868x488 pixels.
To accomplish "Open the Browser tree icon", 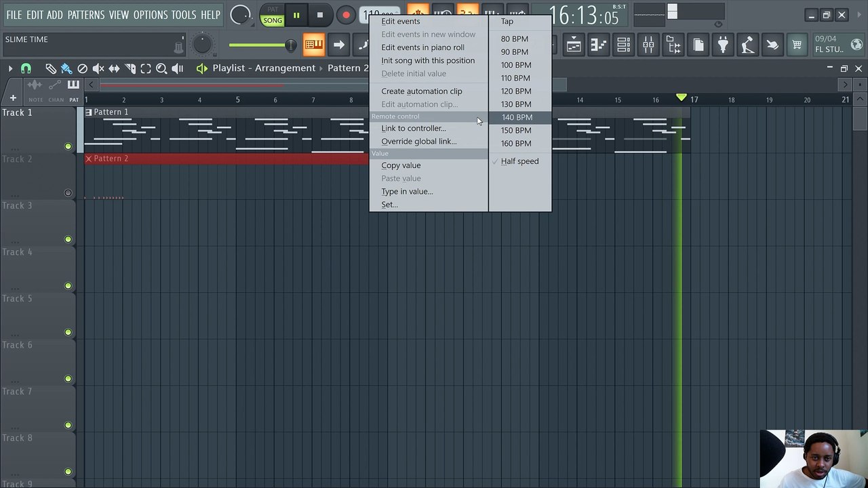I will coord(673,45).
